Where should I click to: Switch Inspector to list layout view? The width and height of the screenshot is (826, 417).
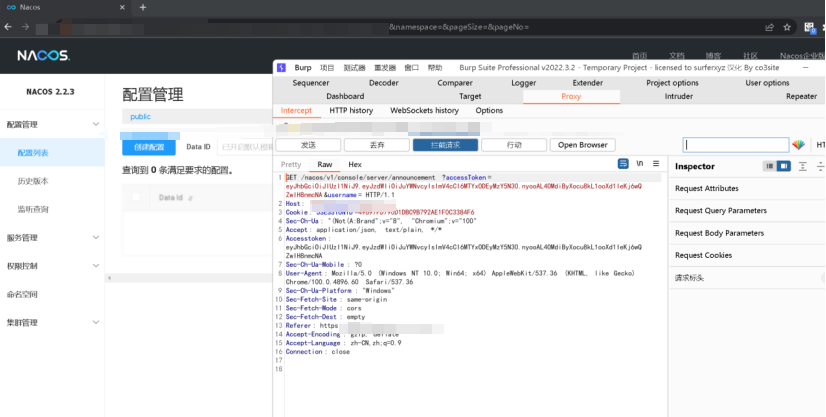click(770, 166)
